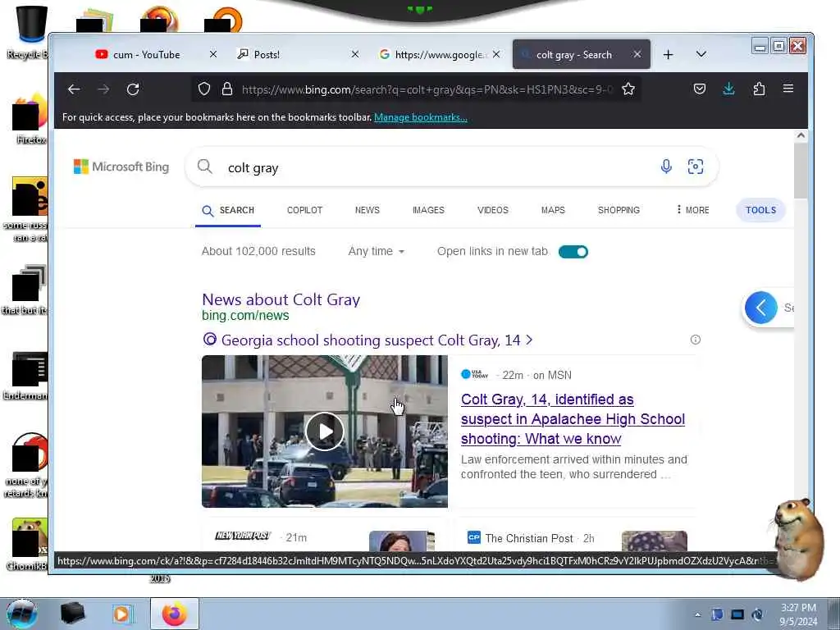
Task: Click the Firefox taskbar button
Action: pyautogui.click(x=175, y=614)
